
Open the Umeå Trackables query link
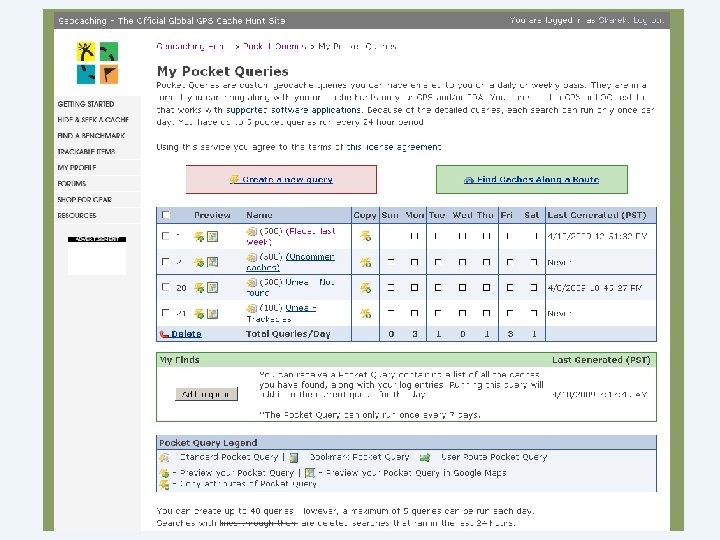[x=281, y=313]
